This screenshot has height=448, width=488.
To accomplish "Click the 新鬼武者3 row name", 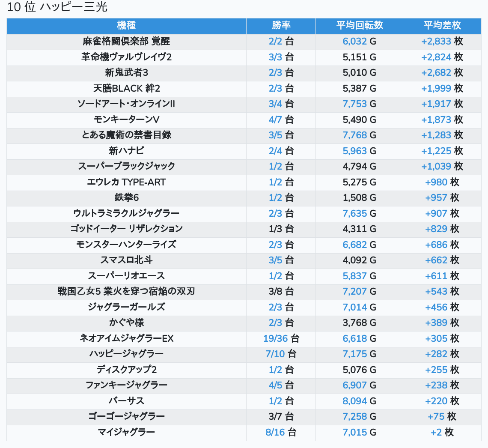I will 126,72.
